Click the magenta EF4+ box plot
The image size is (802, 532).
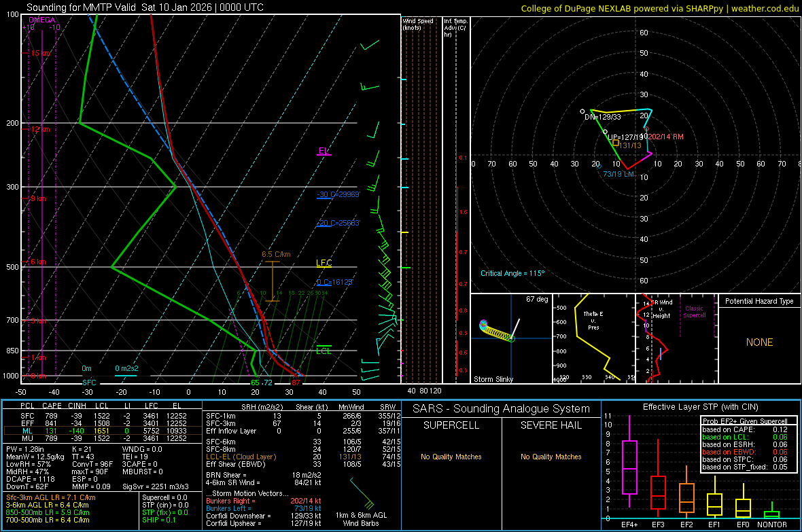pos(629,462)
